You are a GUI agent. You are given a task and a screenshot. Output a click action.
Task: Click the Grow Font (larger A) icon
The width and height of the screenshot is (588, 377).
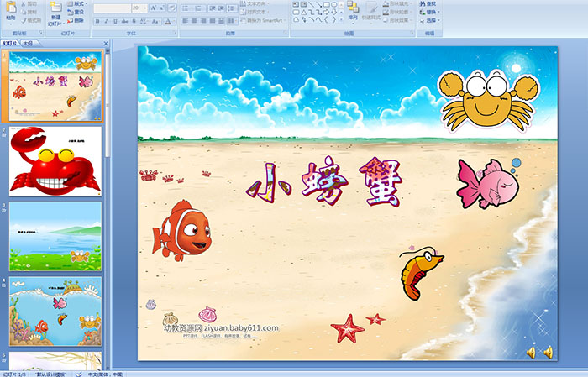[154, 8]
